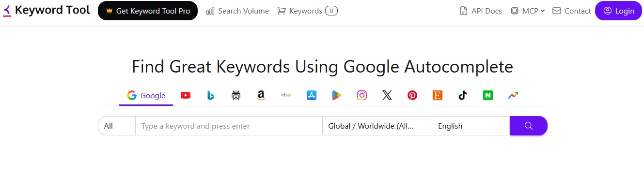Open the English language dropdown
The image size is (644, 176).
pyautogui.click(x=471, y=126)
